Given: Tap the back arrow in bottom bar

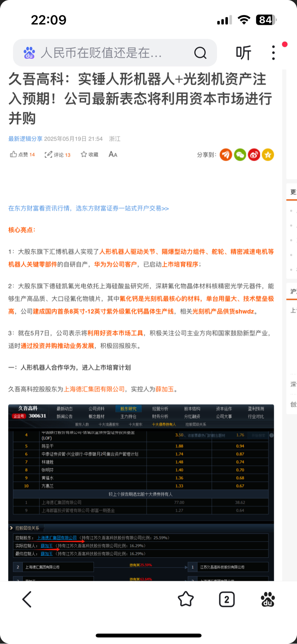Looking at the screenshot, I should [27, 599].
